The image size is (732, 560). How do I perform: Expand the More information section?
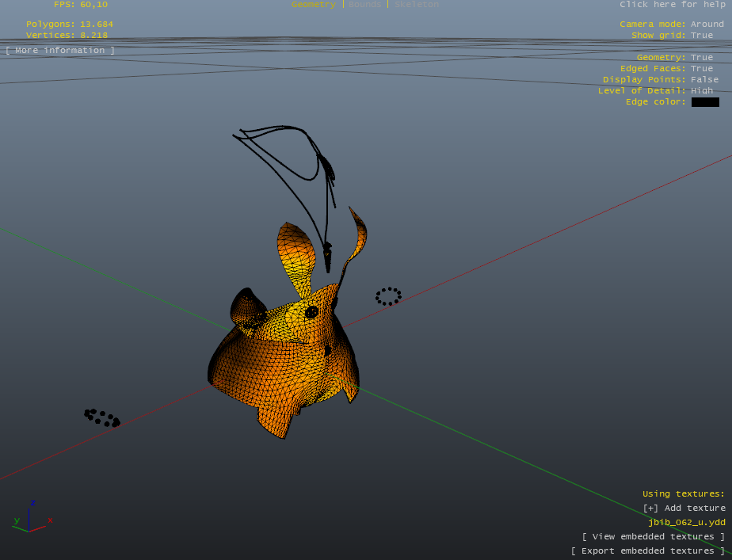tap(60, 51)
